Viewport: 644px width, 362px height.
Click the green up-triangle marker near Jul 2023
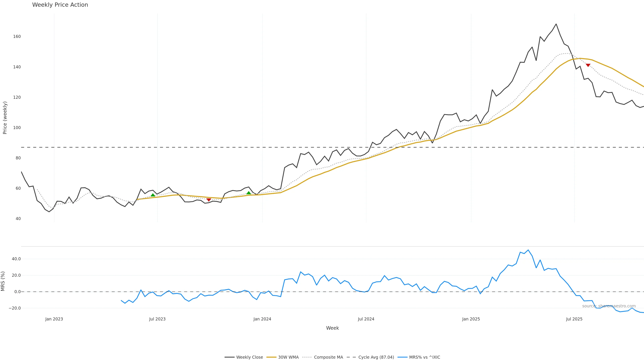point(153,195)
